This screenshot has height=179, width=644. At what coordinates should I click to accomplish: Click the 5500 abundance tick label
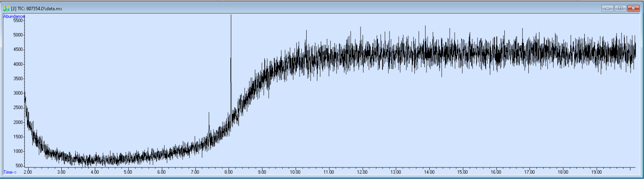[19, 20]
